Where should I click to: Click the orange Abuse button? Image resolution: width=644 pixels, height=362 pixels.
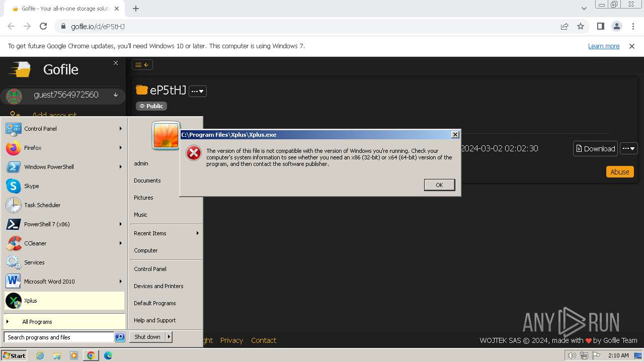click(619, 171)
